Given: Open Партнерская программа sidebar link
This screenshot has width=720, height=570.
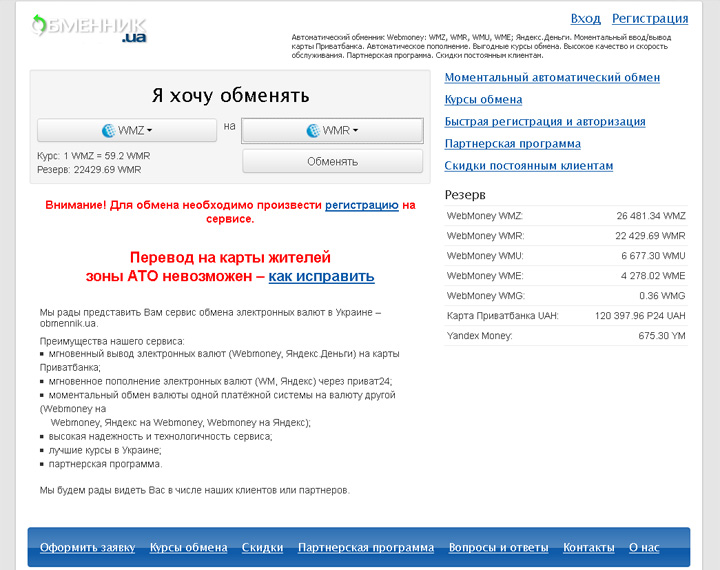Looking at the screenshot, I should [512, 143].
